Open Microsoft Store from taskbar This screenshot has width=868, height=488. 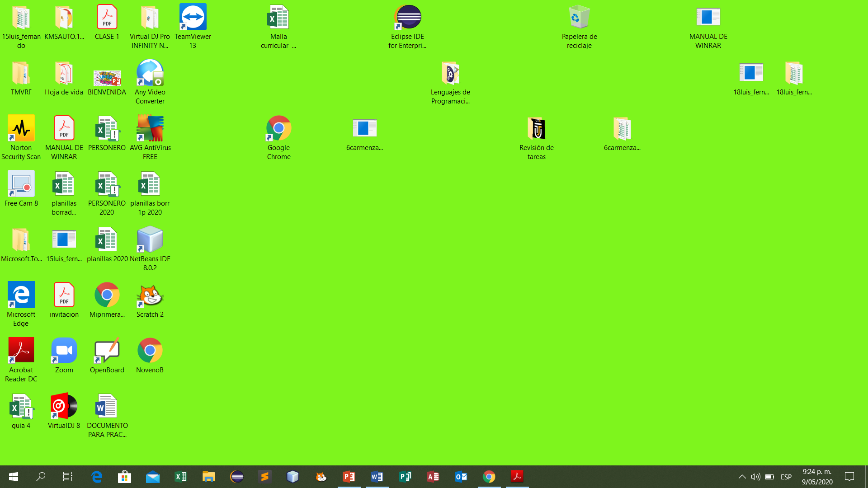[124, 477]
